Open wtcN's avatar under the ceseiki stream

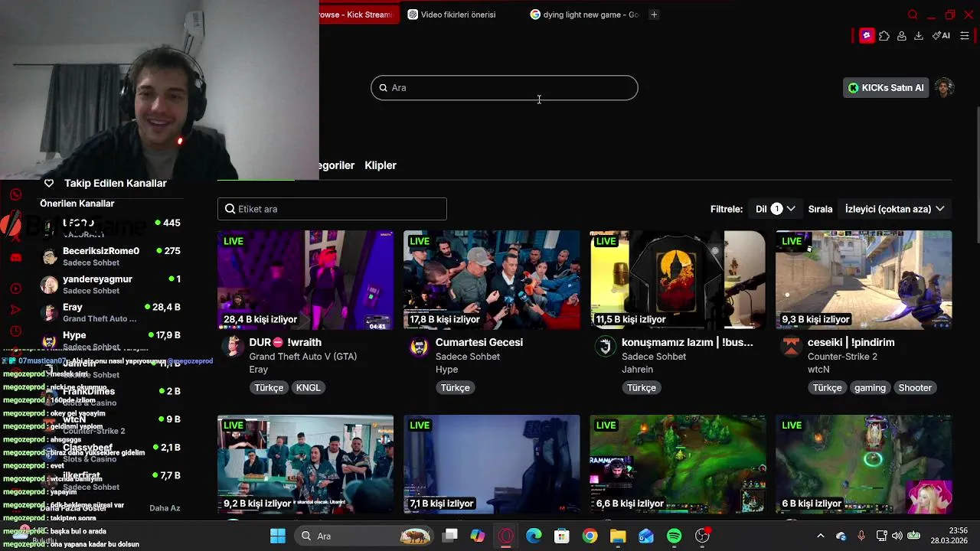coord(791,347)
